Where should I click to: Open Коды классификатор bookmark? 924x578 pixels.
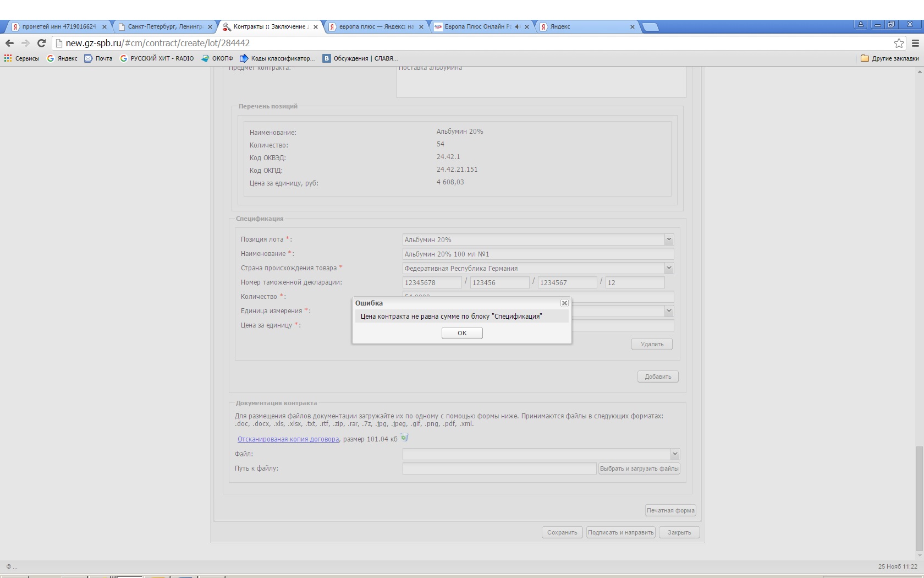point(277,58)
